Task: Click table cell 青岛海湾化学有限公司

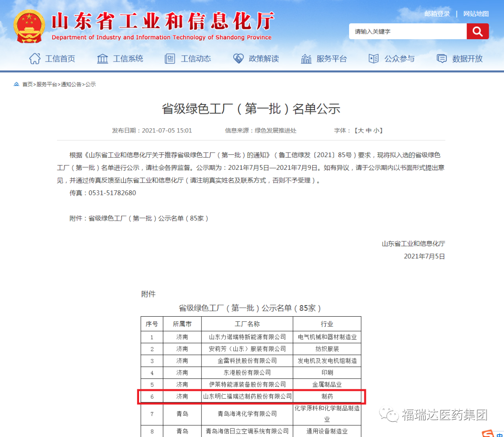Action: click(x=247, y=414)
